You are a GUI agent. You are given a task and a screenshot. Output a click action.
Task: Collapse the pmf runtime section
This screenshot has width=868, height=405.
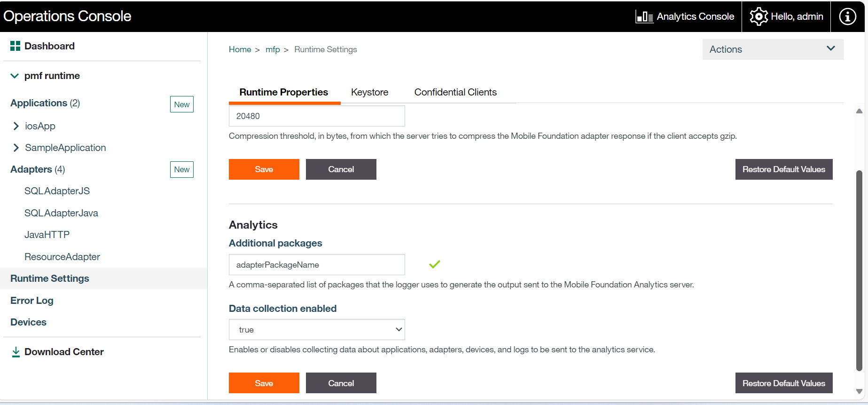[x=15, y=76]
